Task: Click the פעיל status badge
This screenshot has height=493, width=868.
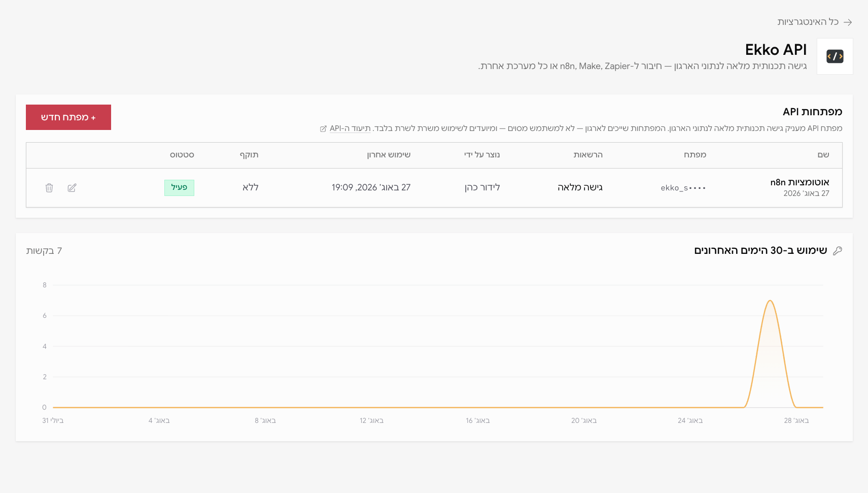Action: click(x=179, y=188)
